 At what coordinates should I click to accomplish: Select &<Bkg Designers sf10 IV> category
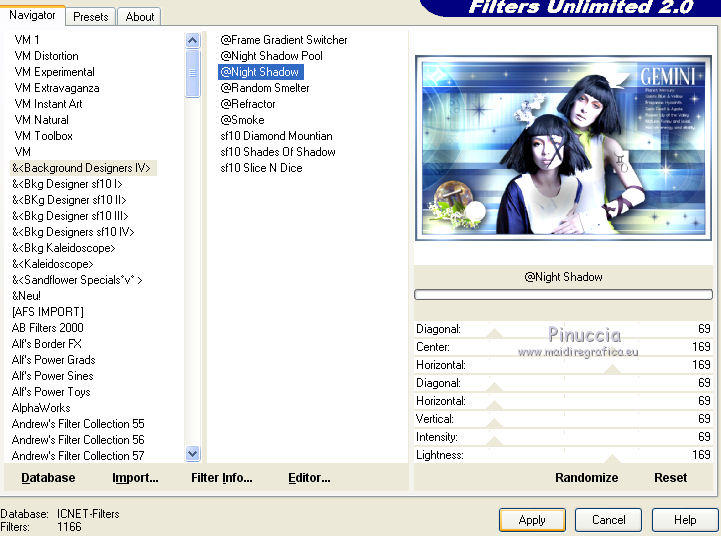pos(73,232)
